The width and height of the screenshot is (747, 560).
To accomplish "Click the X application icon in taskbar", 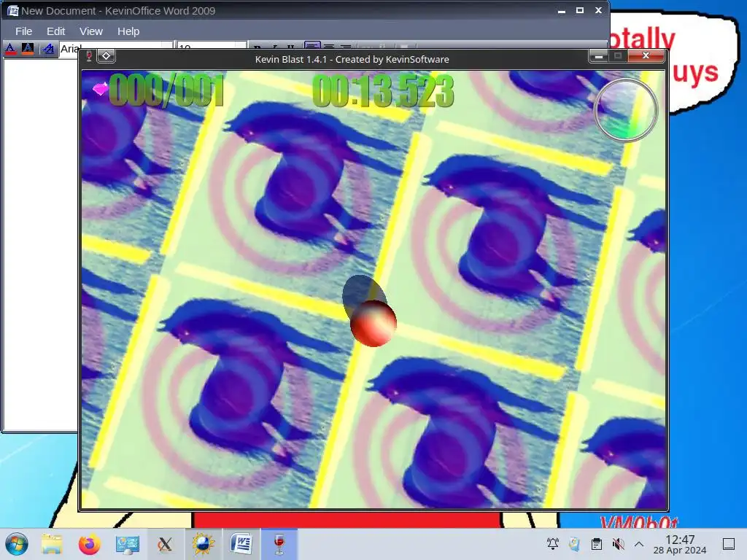I will [165, 544].
